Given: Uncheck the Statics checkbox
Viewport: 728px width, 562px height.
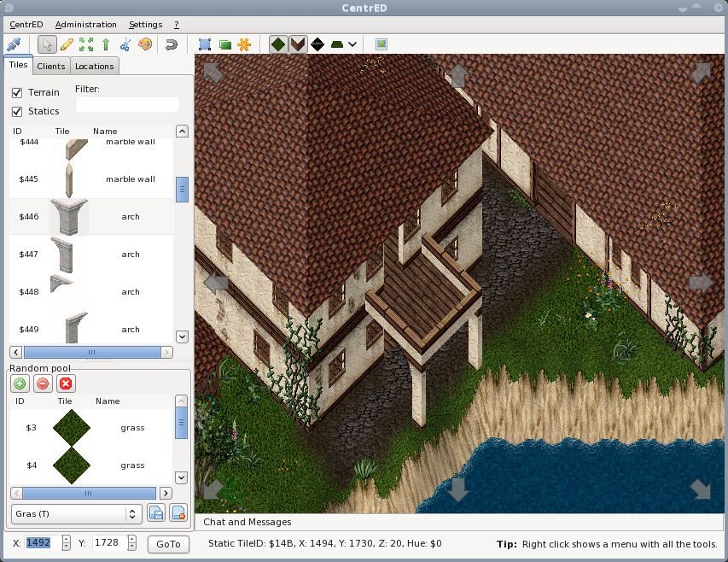Looking at the screenshot, I should [17, 111].
